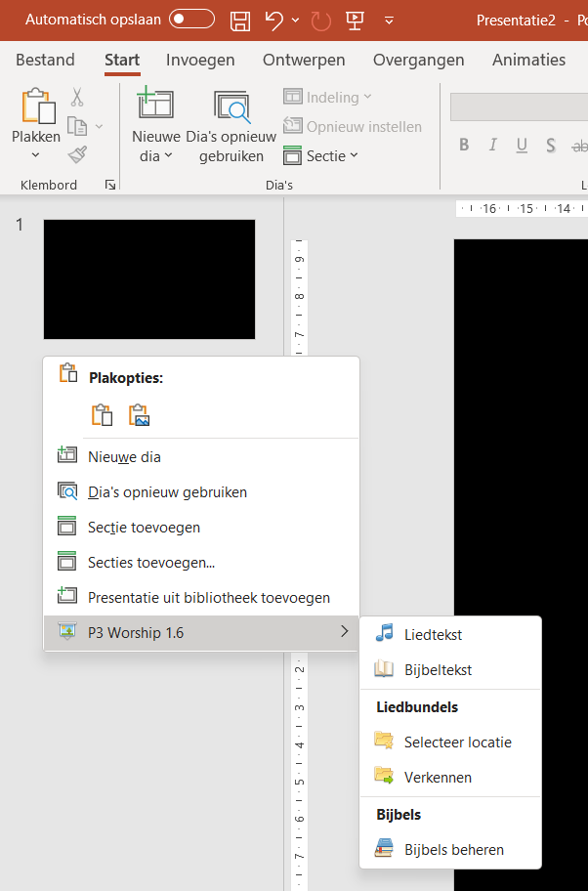
Task: Open the Sectie dropdown in ribbon
Action: [321, 155]
